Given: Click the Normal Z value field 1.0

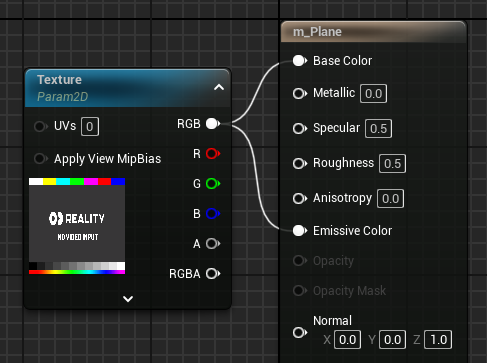Looking at the screenshot, I should (438, 340).
